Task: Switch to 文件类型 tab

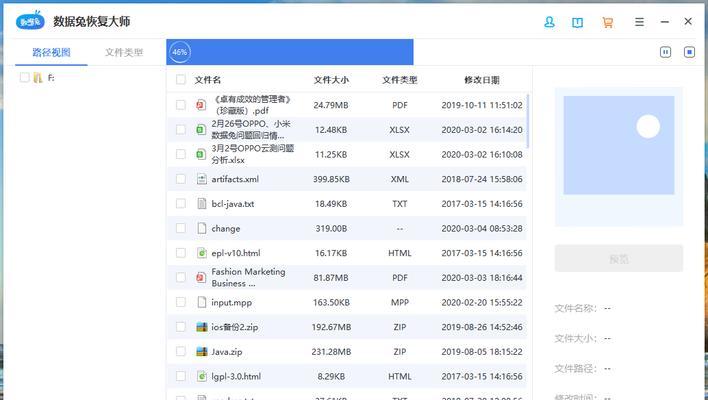Action: pos(124,52)
